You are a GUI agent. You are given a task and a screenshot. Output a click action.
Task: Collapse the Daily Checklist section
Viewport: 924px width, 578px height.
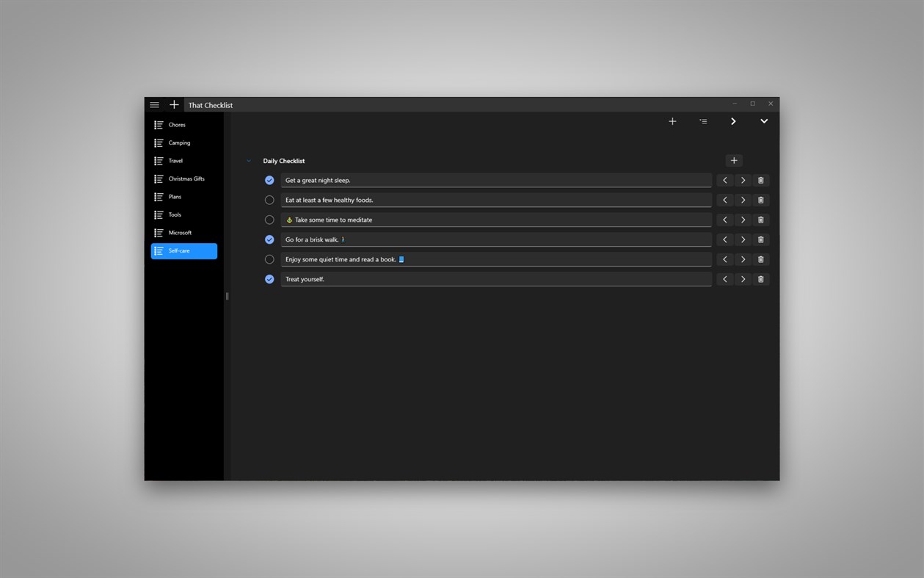pyautogui.click(x=248, y=161)
